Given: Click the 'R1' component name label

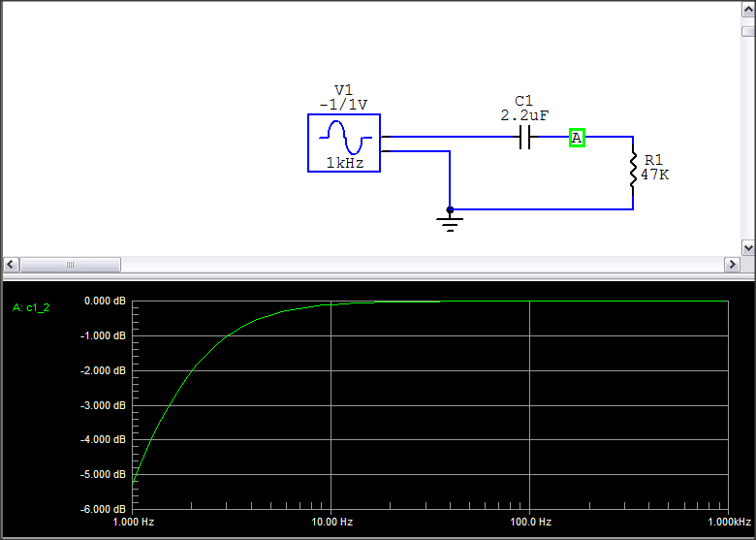Looking at the screenshot, I should coord(653,160).
